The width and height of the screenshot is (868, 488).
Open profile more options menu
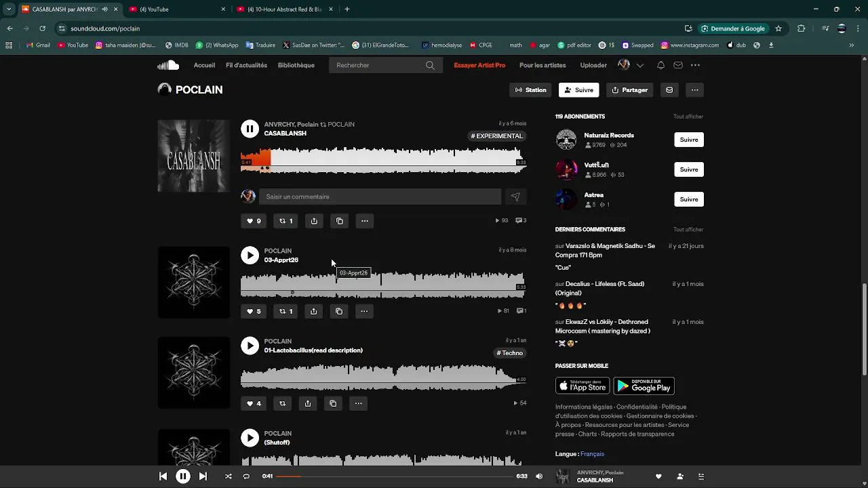click(x=694, y=90)
